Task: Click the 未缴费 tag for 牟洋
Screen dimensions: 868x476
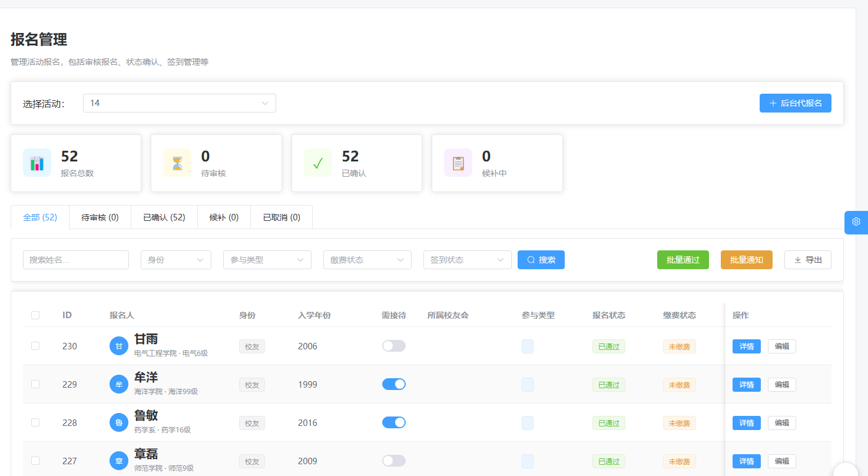Action: pos(680,385)
